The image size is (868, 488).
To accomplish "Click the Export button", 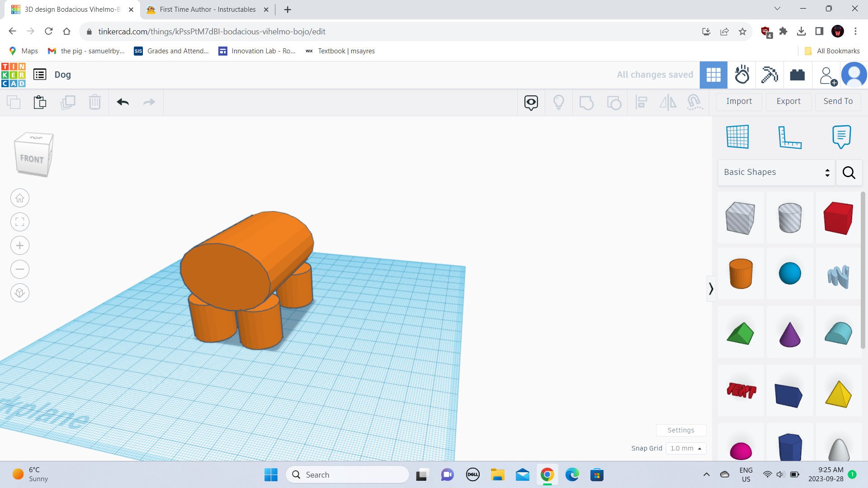I will click(x=788, y=101).
